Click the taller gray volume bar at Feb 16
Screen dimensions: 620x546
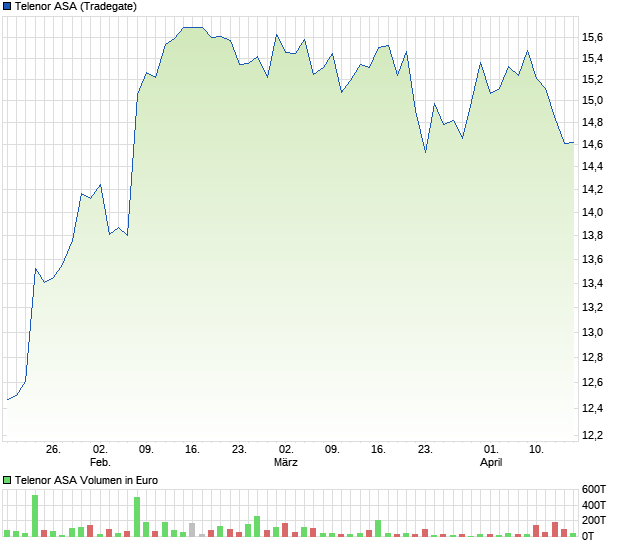pyautogui.click(x=192, y=530)
